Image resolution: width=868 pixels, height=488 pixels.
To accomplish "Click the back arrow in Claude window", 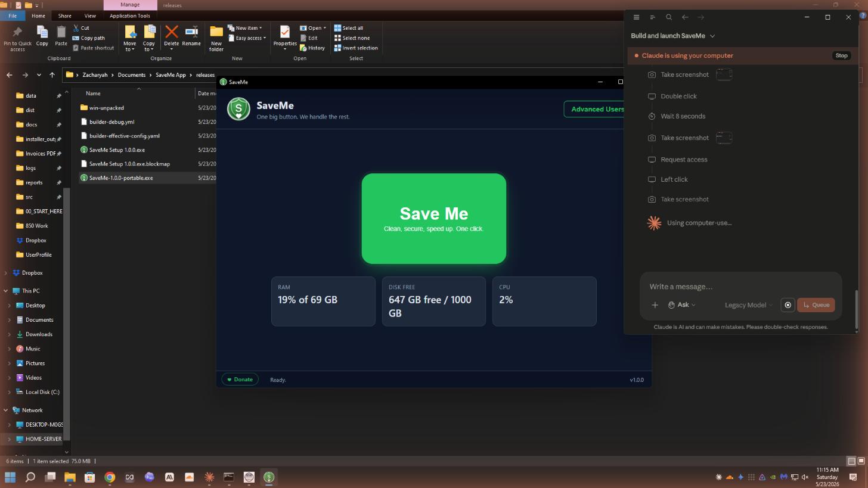I will [x=685, y=17].
